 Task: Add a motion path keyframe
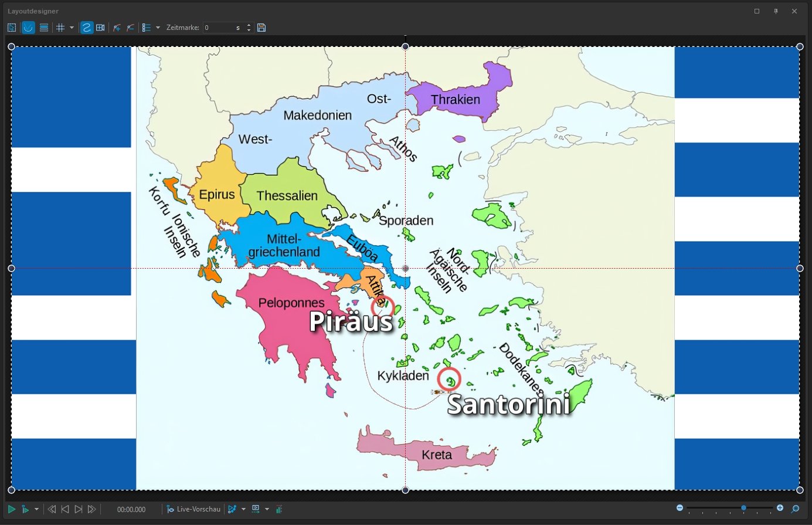pyautogui.click(x=117, y=28)
